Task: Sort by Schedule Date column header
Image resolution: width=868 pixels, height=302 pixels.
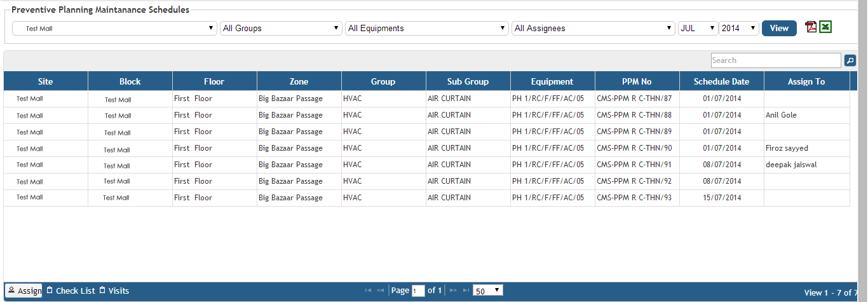Action: point(721,81)
